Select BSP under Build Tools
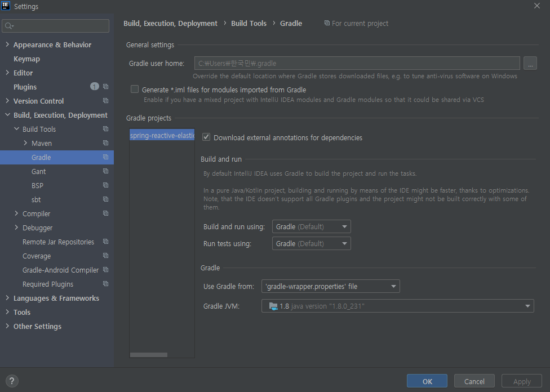The height and width of the screenshot is (392, 550). [38, 185]
